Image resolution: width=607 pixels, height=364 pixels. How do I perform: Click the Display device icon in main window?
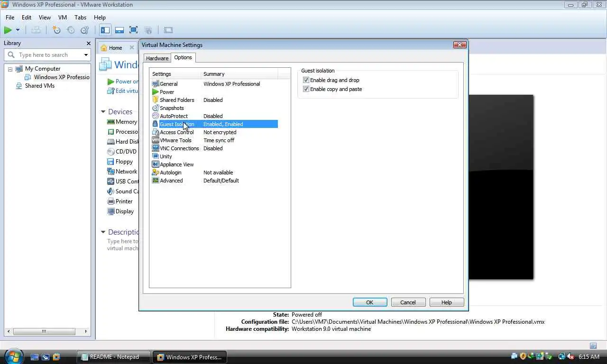pos(111,211)
